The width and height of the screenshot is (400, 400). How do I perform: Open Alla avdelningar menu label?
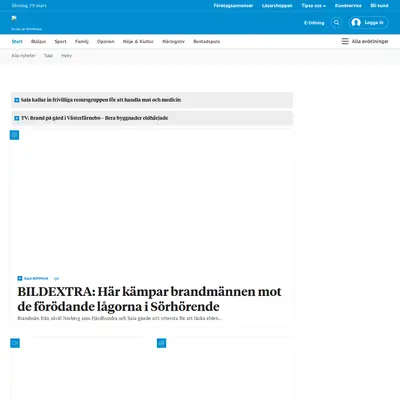370,41
